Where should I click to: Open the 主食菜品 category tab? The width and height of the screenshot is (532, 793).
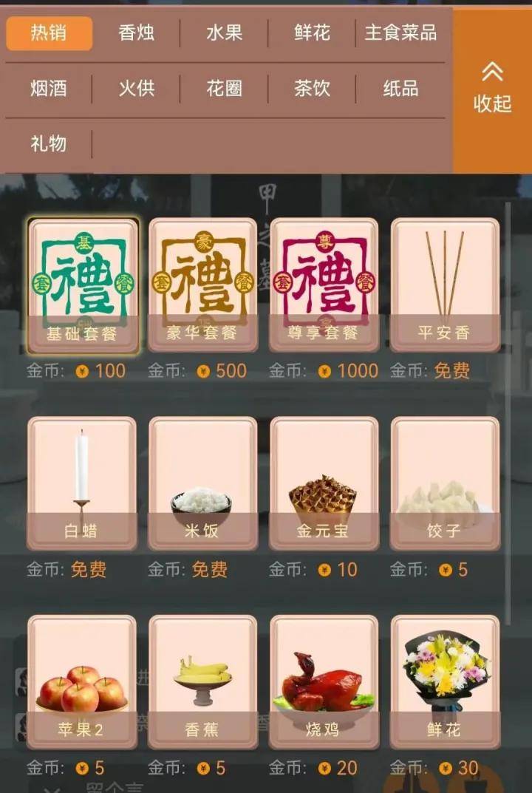click(400, 33)
